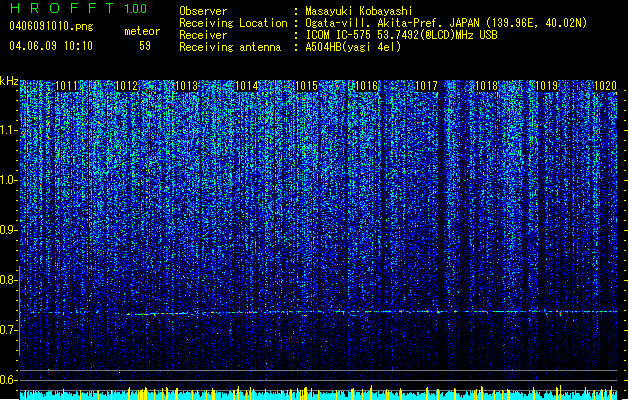Click the 1019 time marker

coord(547,86)
